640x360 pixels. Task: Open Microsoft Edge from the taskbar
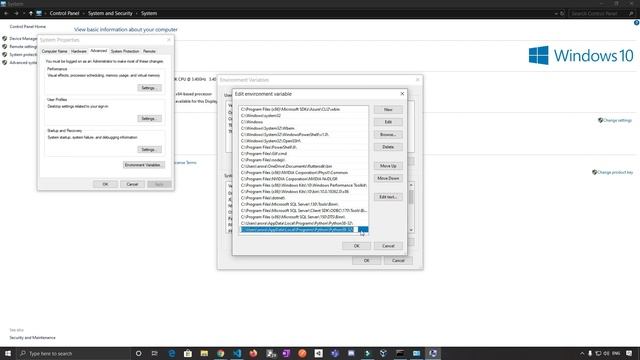pyautogui.click(x=172, y=353)
